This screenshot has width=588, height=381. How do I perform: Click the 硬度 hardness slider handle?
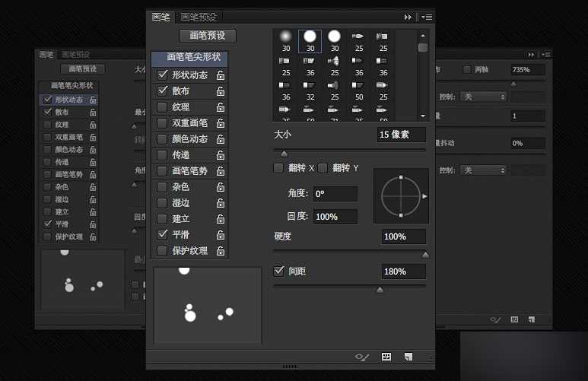[x=425, y=255]
